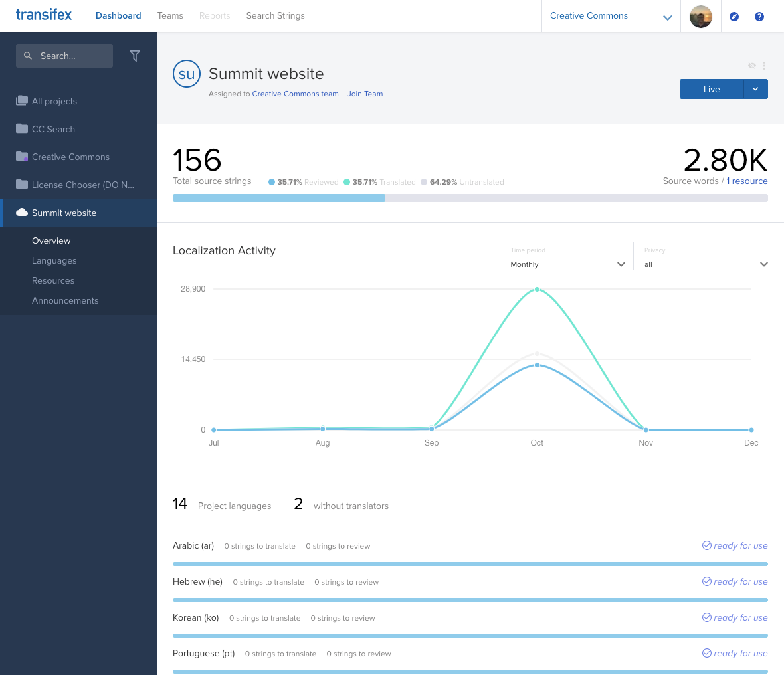Toggle watching for the Summit website project
The width and height of the screenshot is (784, 675).
tap(751, 66)
